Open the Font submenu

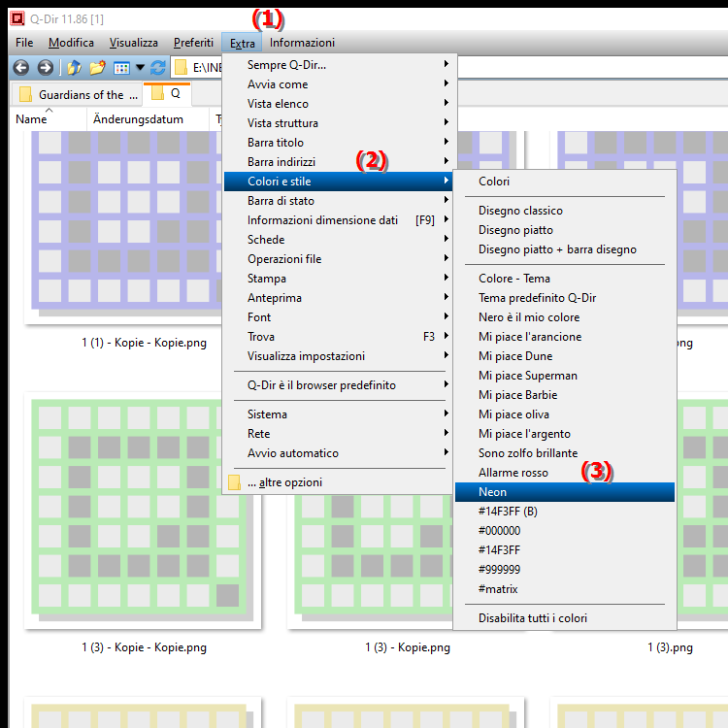click(339, 317)
